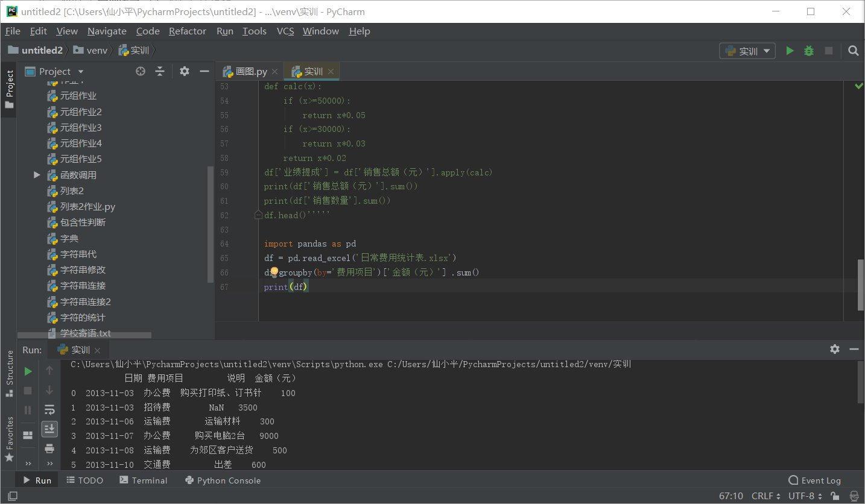Close the 画图.py editor tab
The height and width of the screenshot is (504, 865).
[x=275, y=71]
